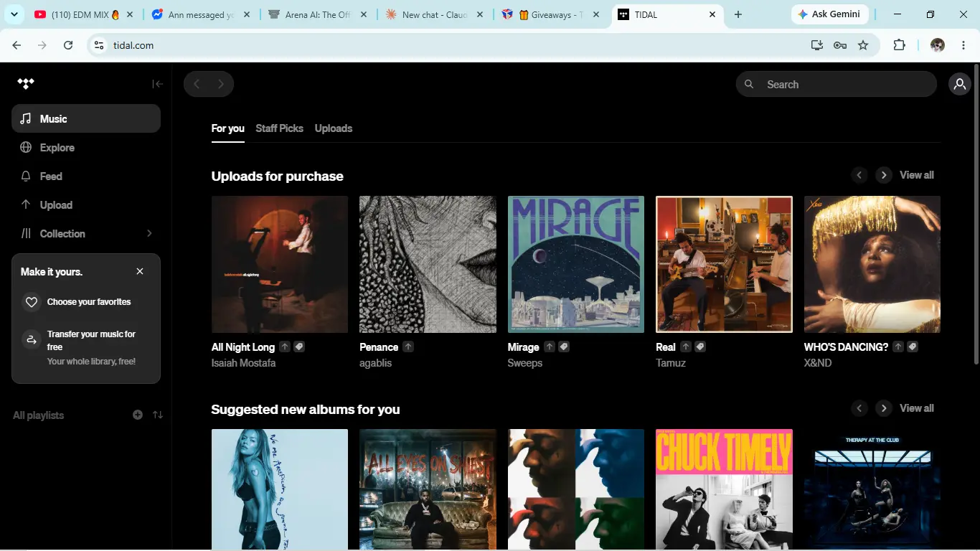Open the Music section
The width and height of the screenshot is (980, 551).
point(86,118)
